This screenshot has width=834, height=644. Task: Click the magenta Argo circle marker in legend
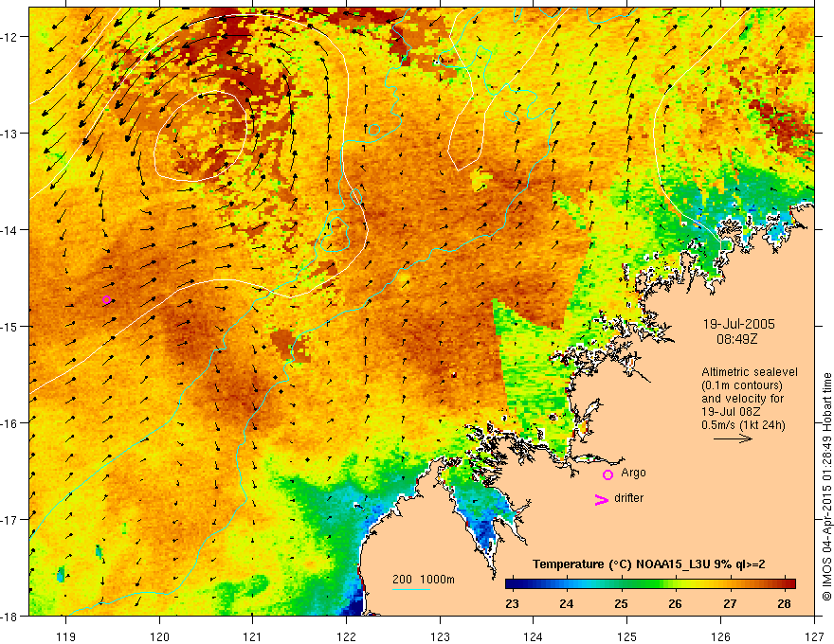(x=607, y=474)
